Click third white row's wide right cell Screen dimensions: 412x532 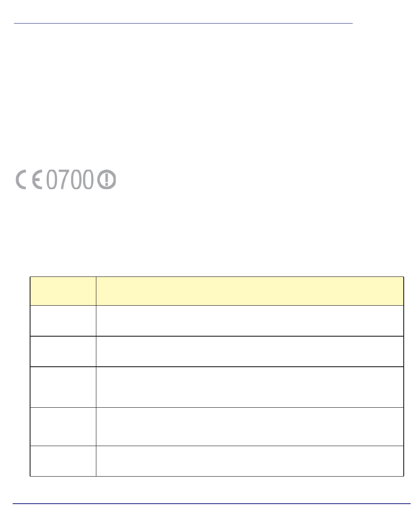250,387
